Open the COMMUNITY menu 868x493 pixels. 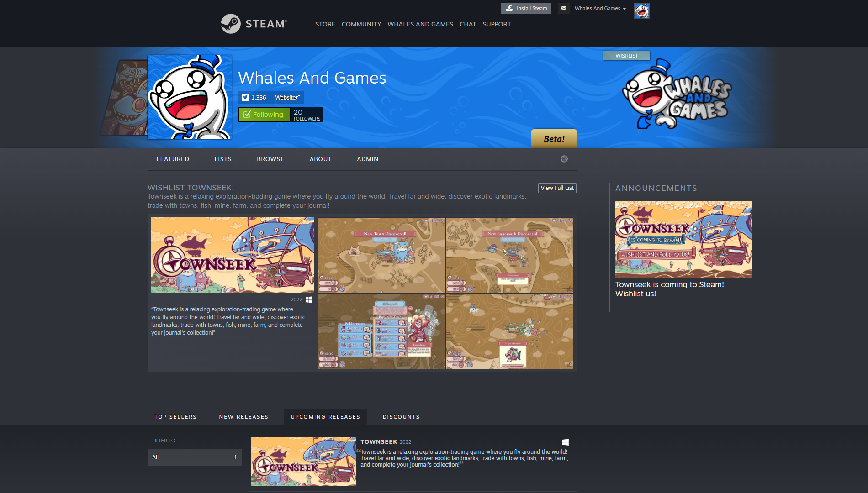361,24
